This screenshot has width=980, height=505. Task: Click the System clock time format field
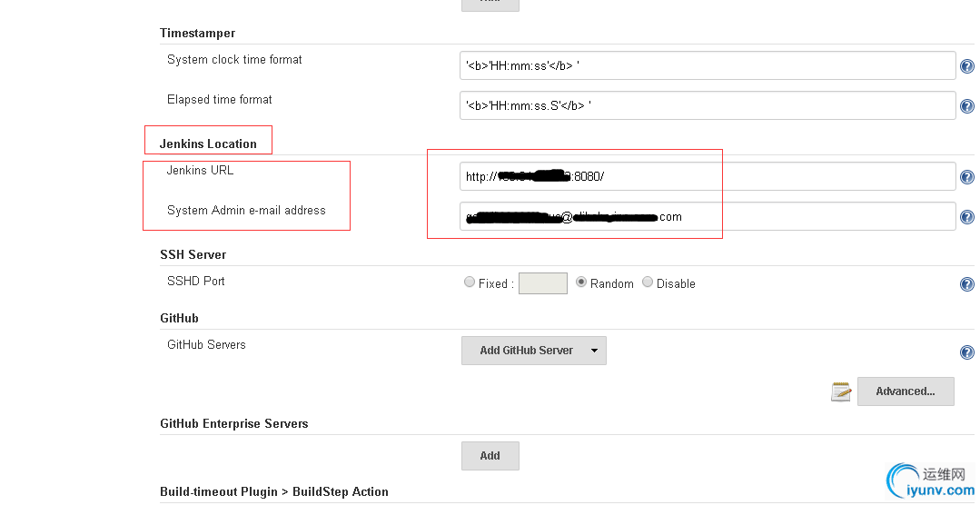tap(708, 65)
